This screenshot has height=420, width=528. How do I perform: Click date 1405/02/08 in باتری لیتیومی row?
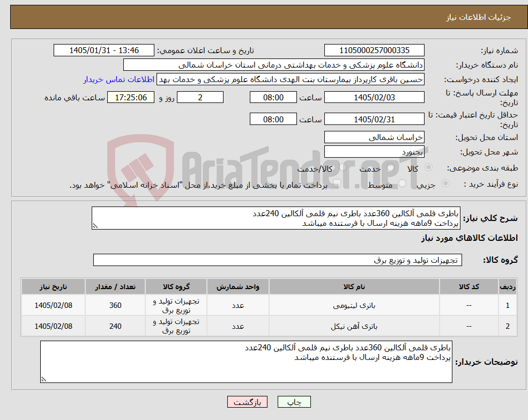coord(53,305)
